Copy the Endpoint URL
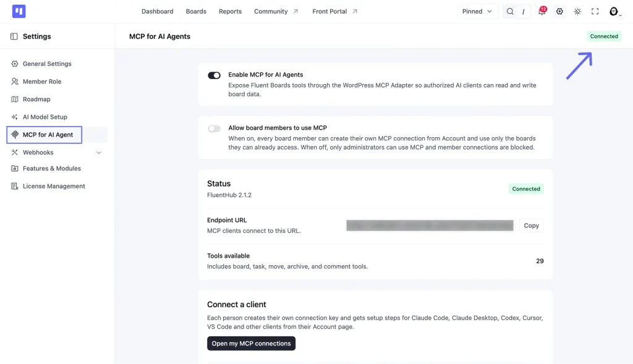This screenshot has width=633, height=364. [531, 226]
